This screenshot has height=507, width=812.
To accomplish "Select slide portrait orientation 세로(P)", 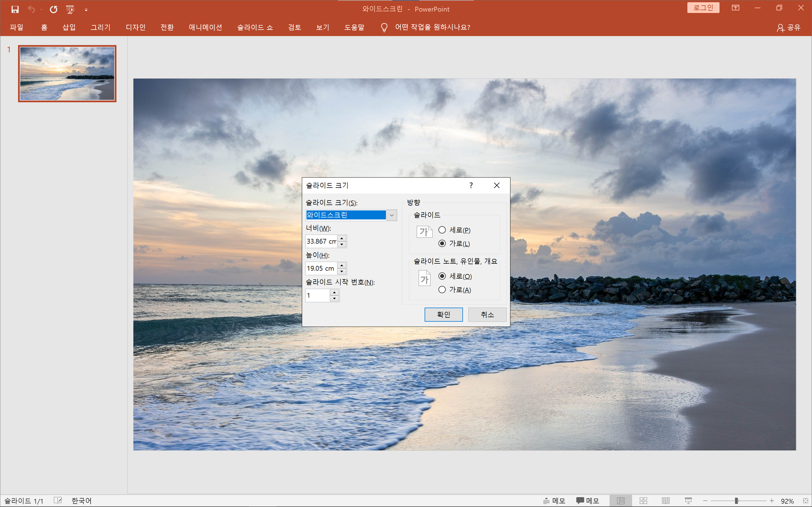I will pos(442,230).
